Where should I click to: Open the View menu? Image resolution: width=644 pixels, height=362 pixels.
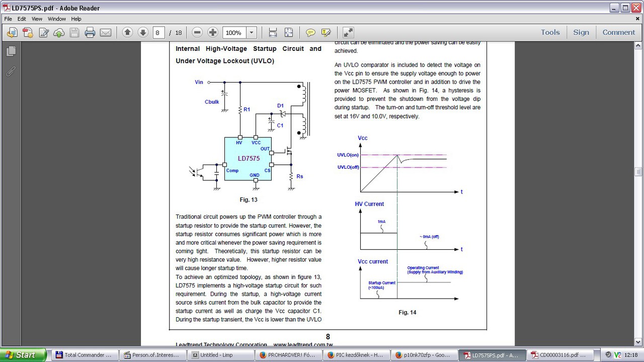click(37, 19)
